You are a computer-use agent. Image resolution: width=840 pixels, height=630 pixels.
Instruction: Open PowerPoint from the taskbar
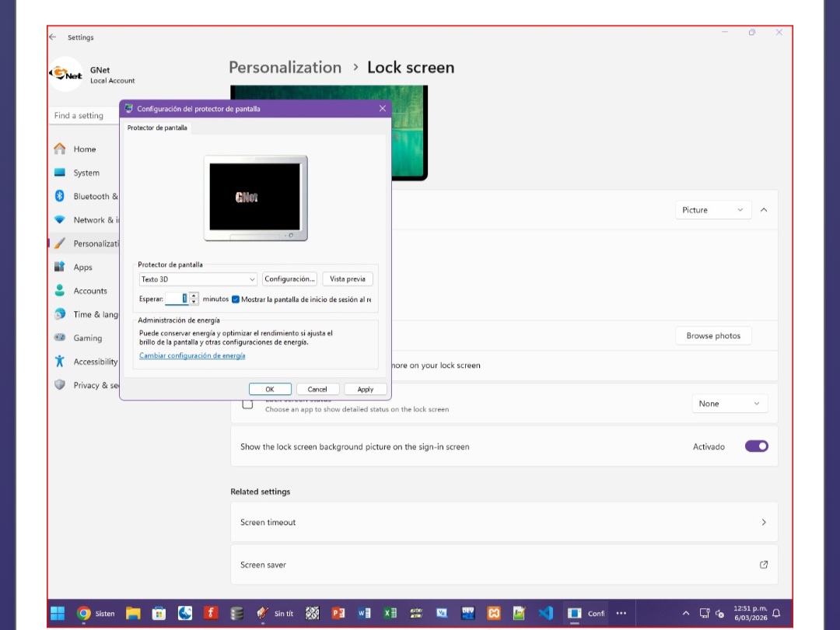(x=338, y=613)
